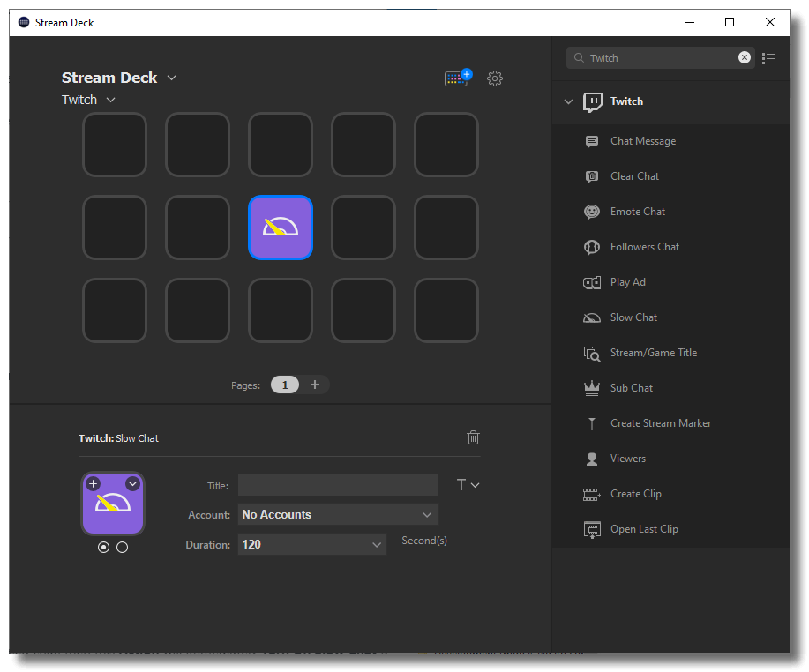809x672 pixels.
Task: Maximize the Stream Deck window
Action: 730,22
